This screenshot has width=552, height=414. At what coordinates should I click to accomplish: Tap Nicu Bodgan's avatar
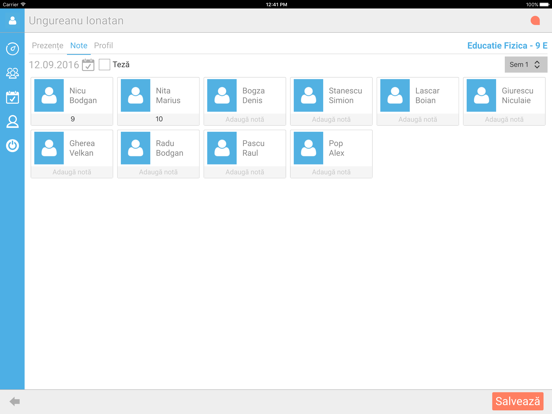pos(49,95)
